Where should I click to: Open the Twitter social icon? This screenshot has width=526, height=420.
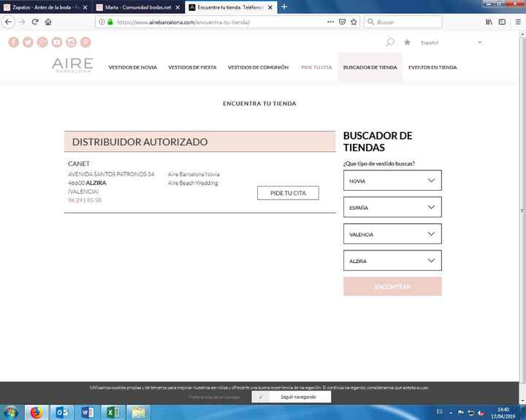pos(28,42)
